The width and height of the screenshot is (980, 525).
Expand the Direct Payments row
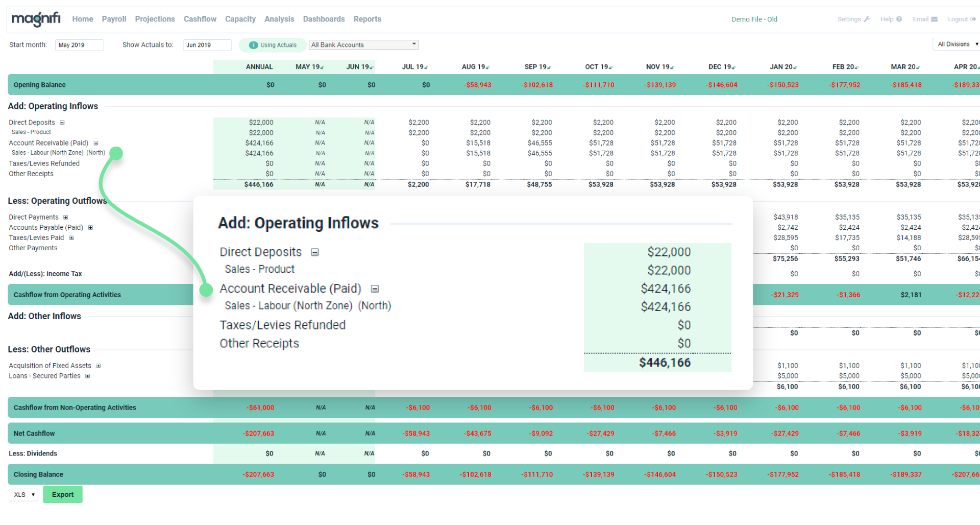[x=65, y=218]
